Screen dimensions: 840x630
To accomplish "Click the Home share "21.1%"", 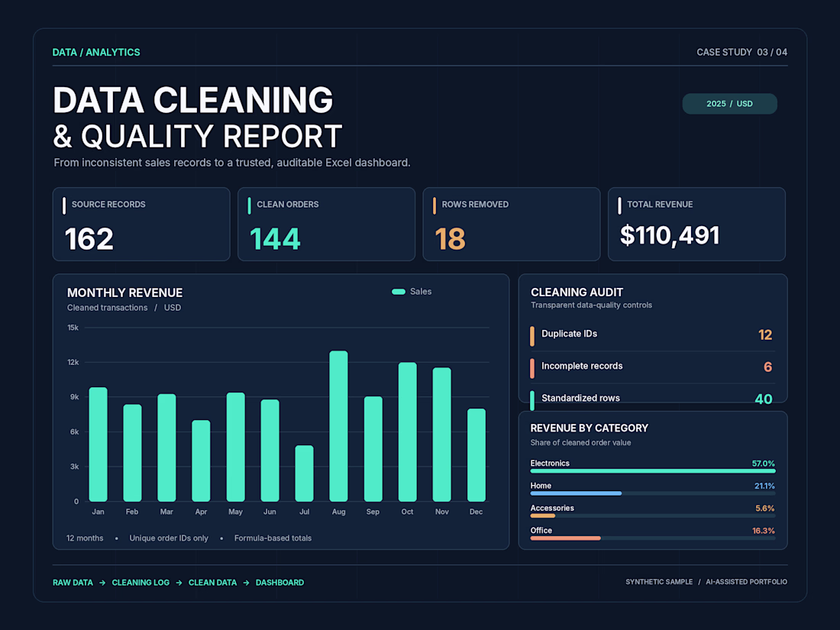I will pos(764,486).
